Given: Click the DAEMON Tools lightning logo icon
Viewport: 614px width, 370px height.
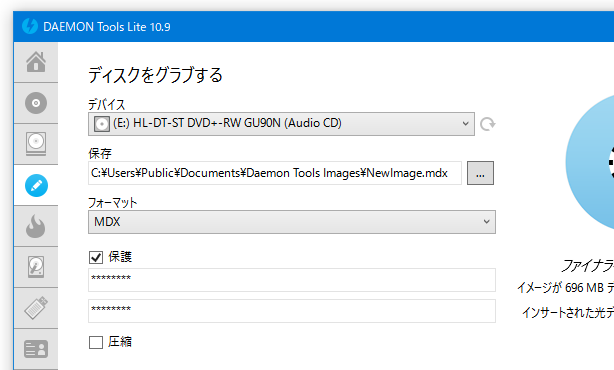Looking at the screenshot, I should [x=30, y=26].
